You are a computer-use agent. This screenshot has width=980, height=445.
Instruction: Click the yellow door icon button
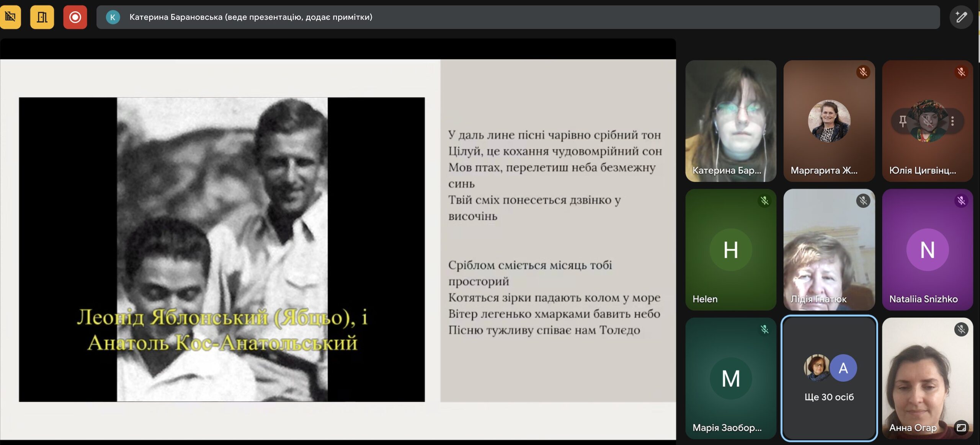(x=42, y=17)
